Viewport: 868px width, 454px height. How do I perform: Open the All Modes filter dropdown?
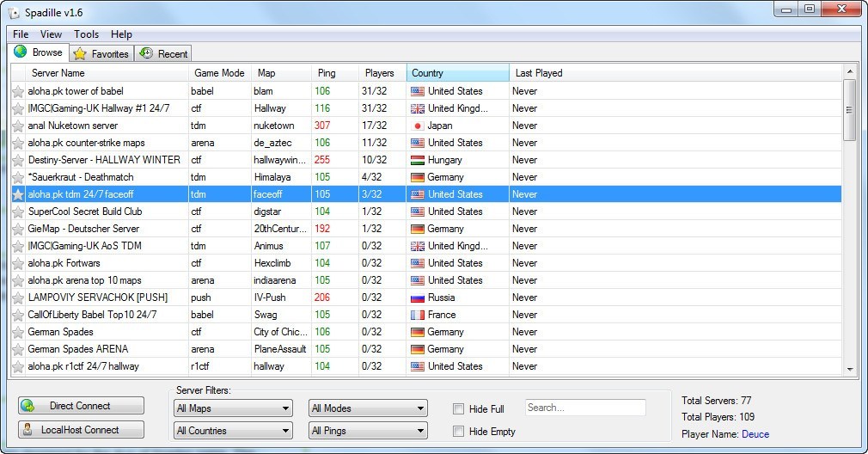(368, 408)
